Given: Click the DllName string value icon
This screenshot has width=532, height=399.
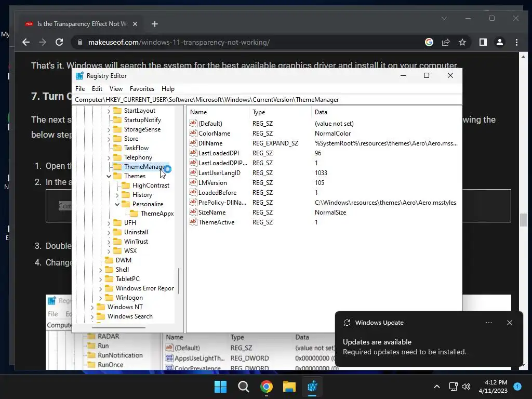Looking at the screenshot, I should (x=193, y=143).
